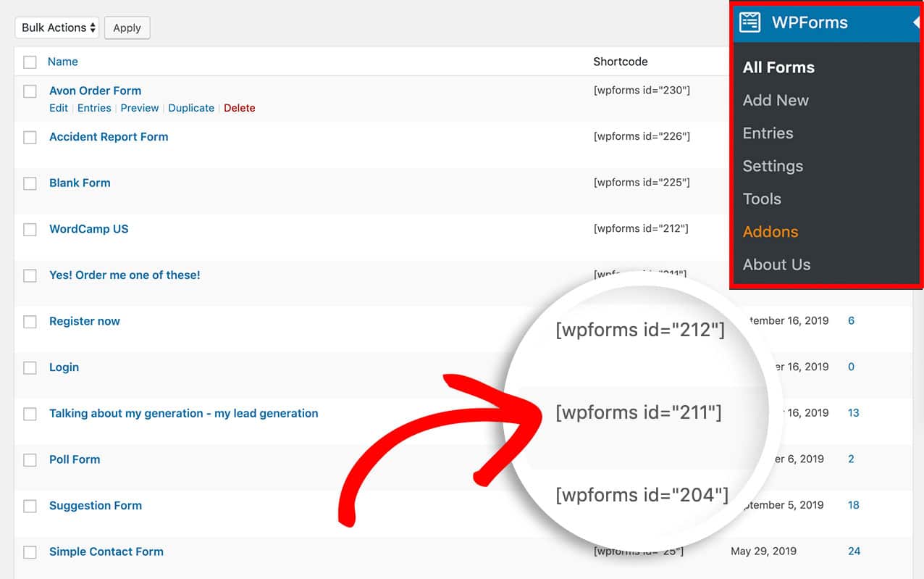Tick the Suggestion Form row checkbox
924x579 pixels.
coord(30,507)
